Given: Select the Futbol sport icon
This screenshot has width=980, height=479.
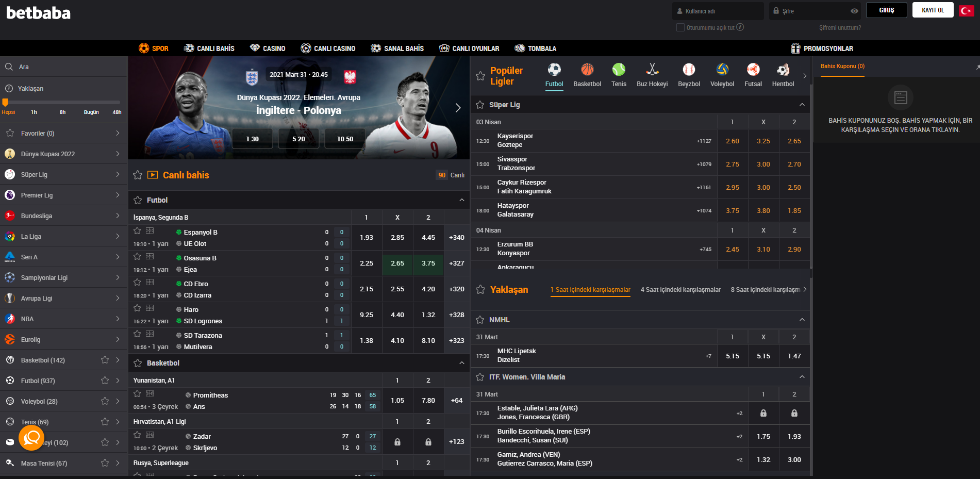Looking at the screenshot, I should coord(554,75).
